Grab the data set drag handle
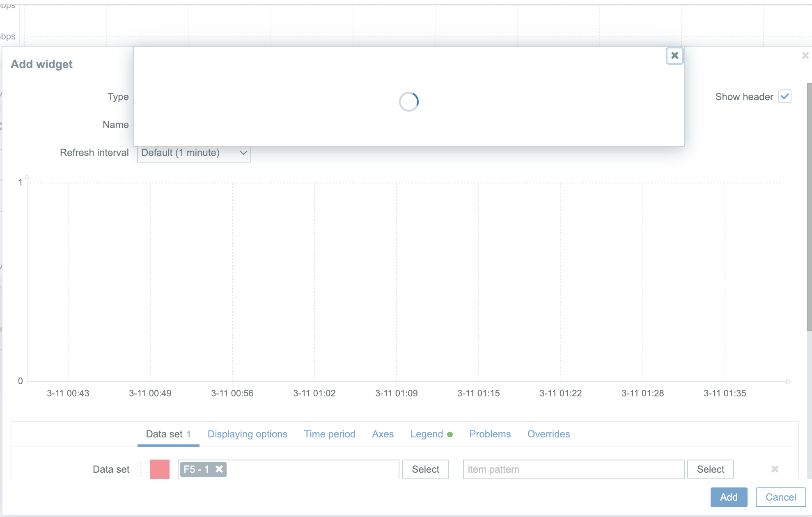 coord(139,469)
